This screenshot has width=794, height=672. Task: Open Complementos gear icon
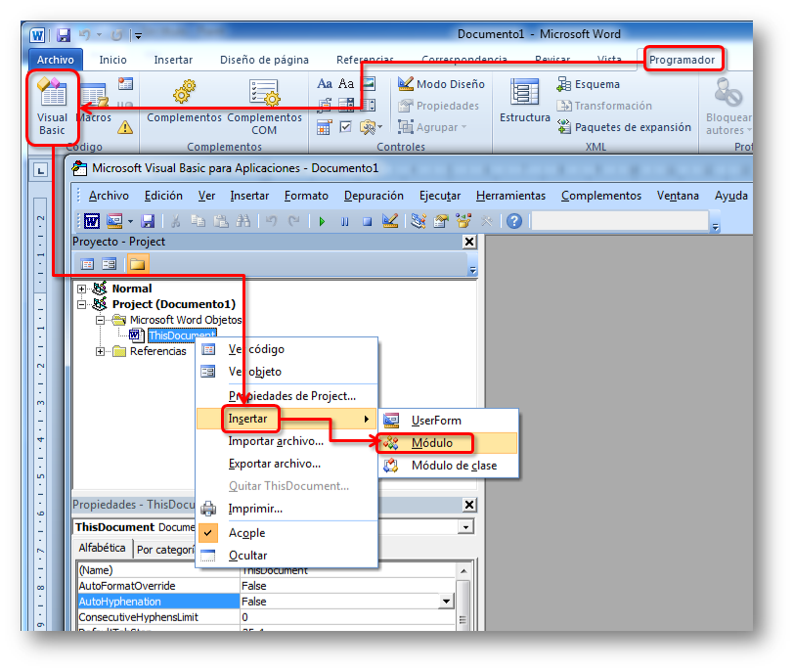[x=184, y=92]
